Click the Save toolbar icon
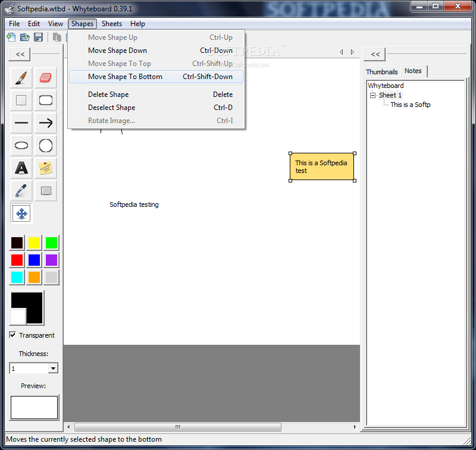476x450 pixels. tap(38, 37)
